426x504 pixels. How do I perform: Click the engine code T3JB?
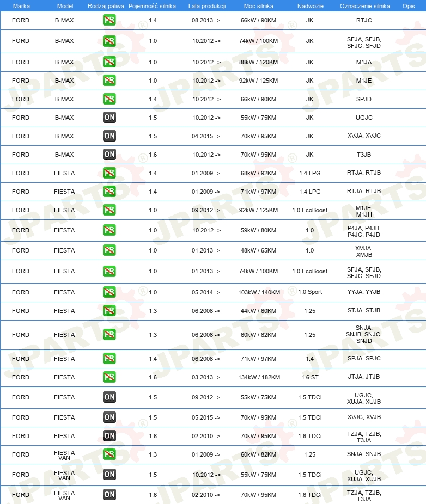point(364,155)
